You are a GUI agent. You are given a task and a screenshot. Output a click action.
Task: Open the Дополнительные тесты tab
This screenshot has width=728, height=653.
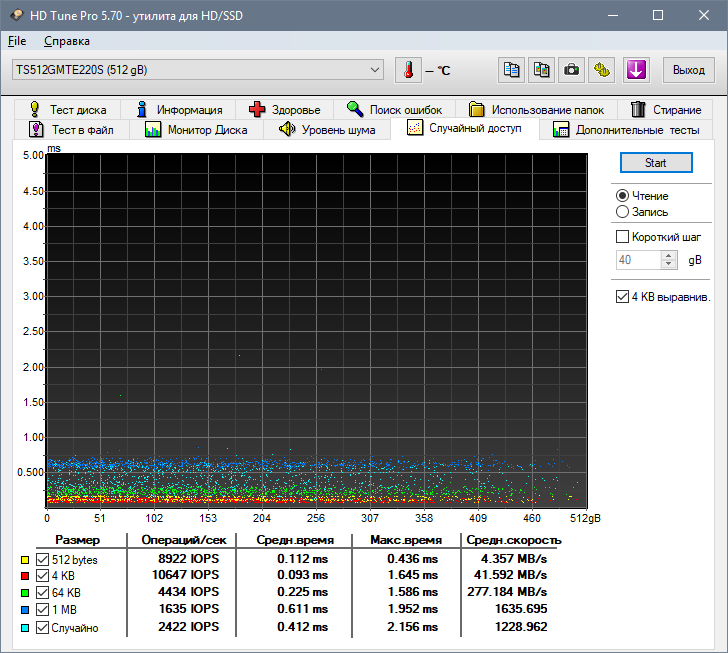[x=626, y=130]
